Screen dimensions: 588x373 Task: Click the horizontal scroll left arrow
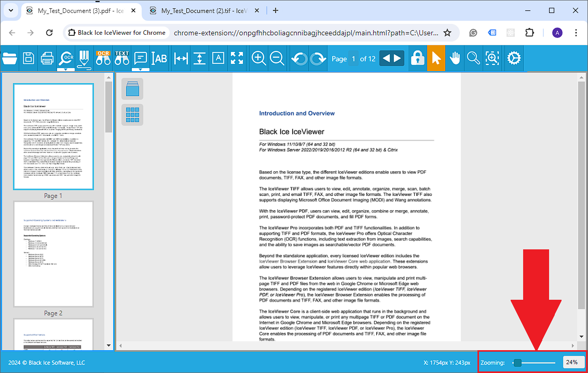[120, 345]
